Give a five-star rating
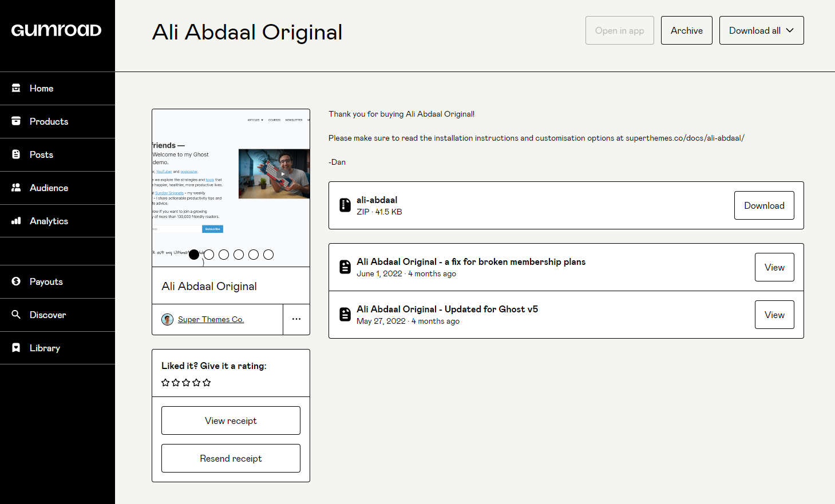Screen dimensions: 835x504 click(207, 382)
